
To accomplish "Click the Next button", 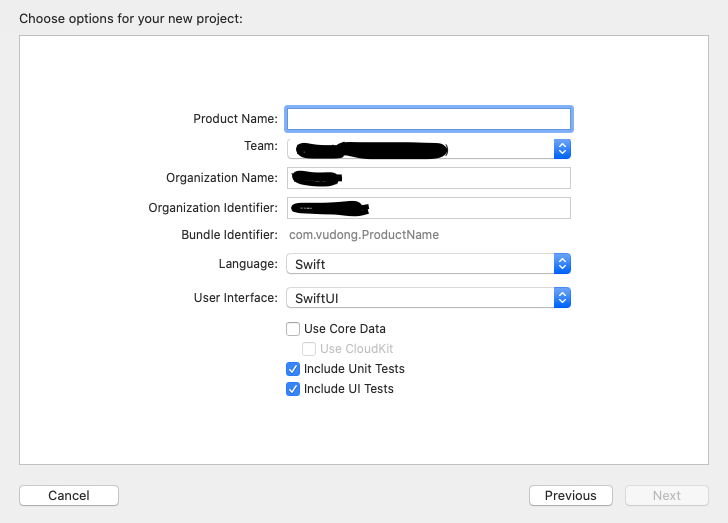I will tap(666, 496).
